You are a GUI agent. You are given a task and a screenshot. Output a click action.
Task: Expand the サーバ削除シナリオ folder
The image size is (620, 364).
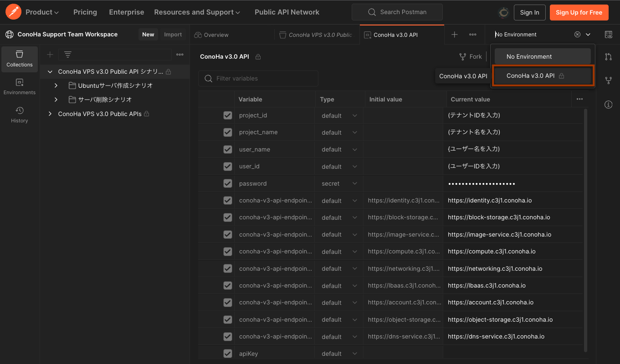coord(56,99)
